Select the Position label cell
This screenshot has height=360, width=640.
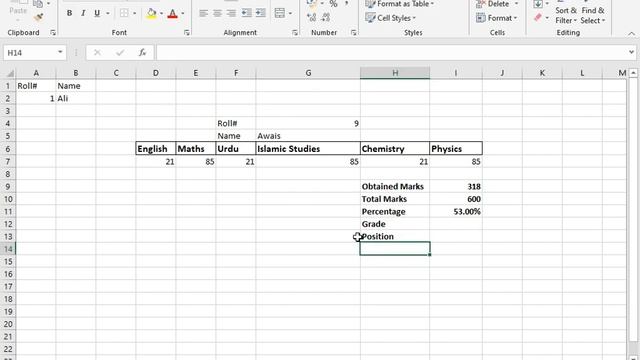[x=395, y=237]
